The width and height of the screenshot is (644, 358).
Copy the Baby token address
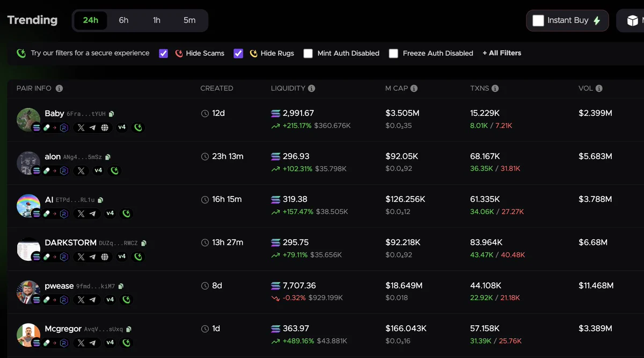coord(112,114)
